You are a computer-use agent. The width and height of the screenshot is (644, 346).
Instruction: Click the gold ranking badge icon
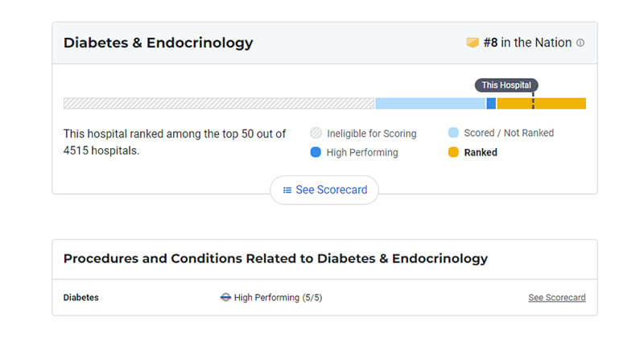tap(473, 43)
